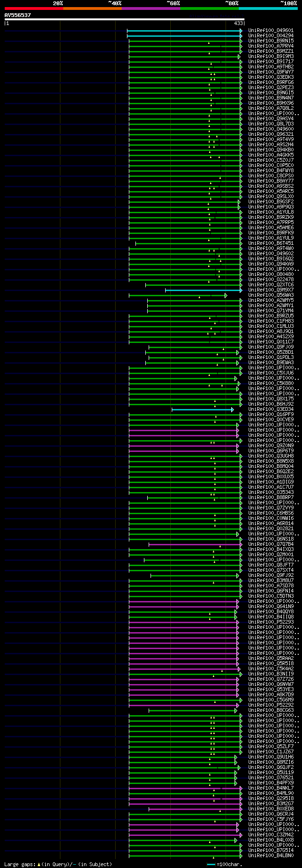This screenshot has height=868, width=302.
Task: Select the UniRef100_C1JZ67 label
Action: point(271,752)
